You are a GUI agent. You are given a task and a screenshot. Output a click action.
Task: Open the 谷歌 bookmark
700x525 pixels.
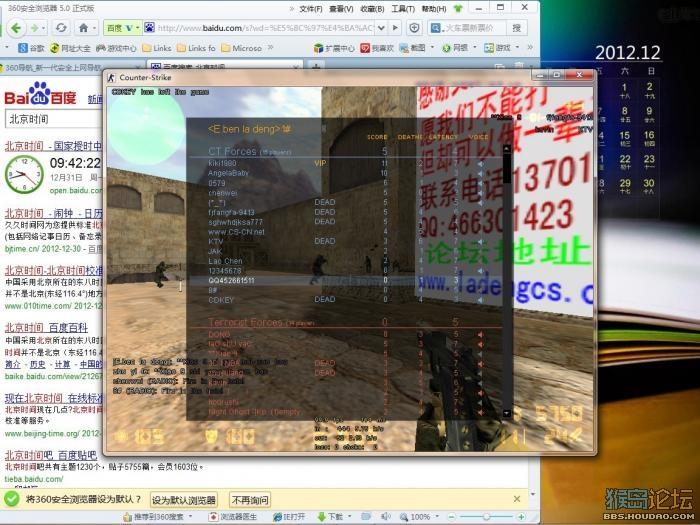coord(31,48)
